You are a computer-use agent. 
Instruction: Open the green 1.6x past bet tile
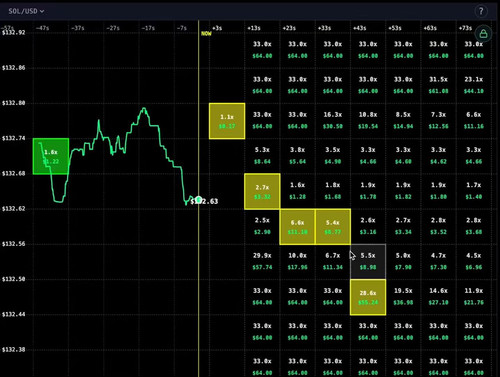51,156
